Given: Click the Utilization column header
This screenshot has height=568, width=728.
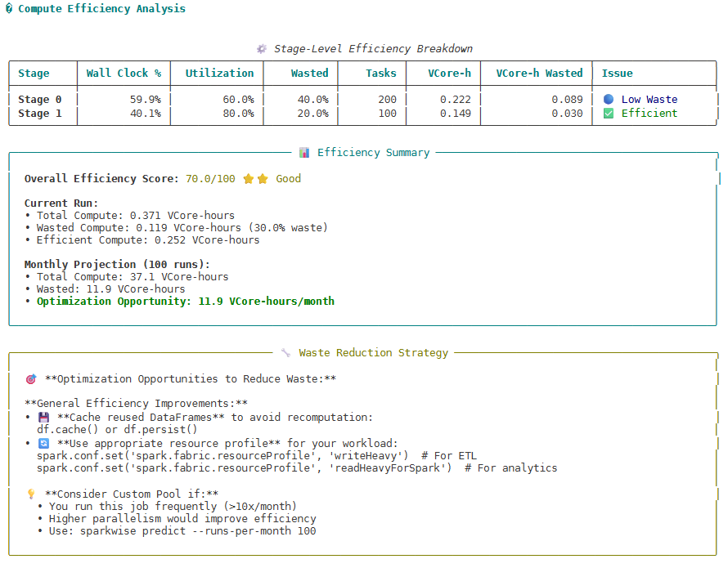Looking at the screenshot, I should (x=219, y=74).
